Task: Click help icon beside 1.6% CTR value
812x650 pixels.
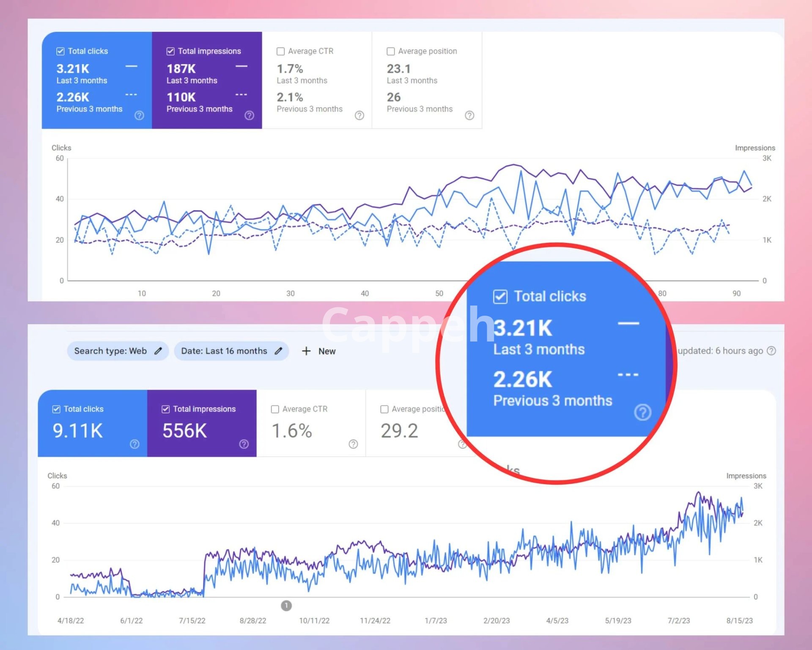Action: coord(353,444)
